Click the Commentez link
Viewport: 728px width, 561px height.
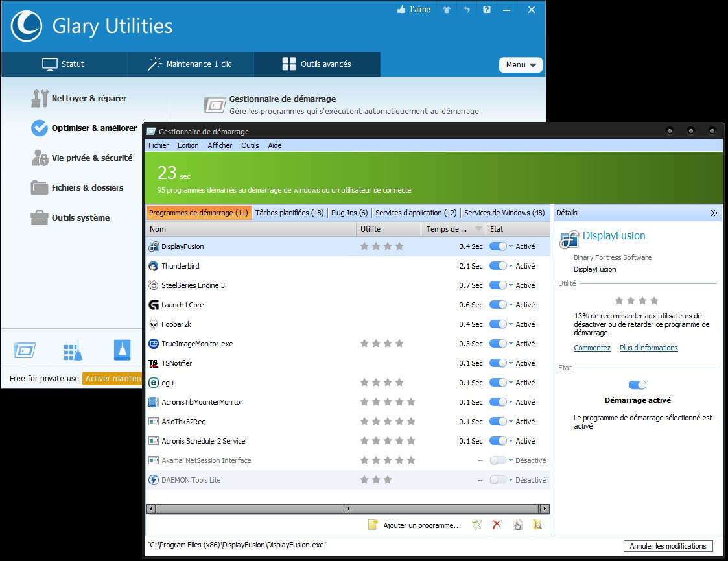[592, 348]
